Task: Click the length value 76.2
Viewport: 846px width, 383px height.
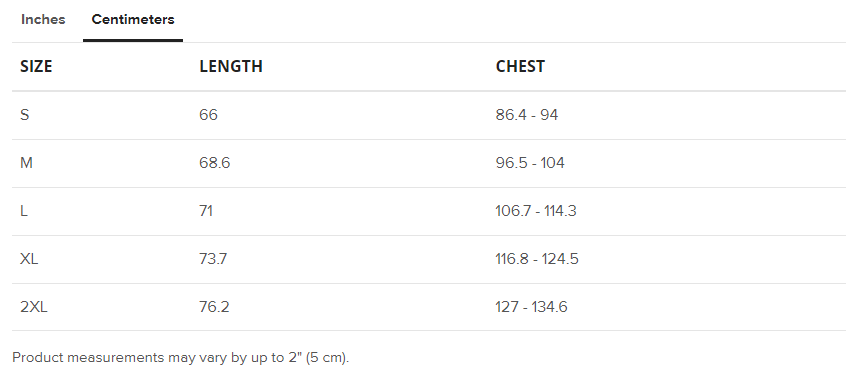Action: click(x=214, y=307)
